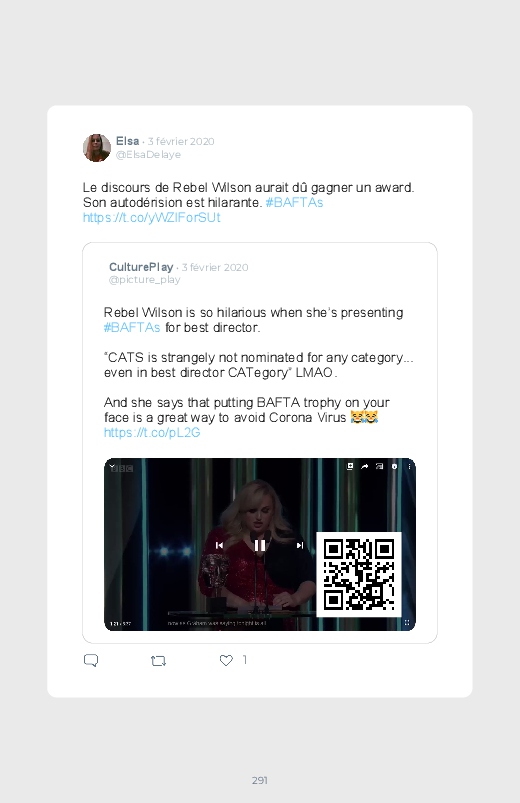Skip to the next video
The height and width of the screenshot is (803, 520).
click(x=300, y=545)
